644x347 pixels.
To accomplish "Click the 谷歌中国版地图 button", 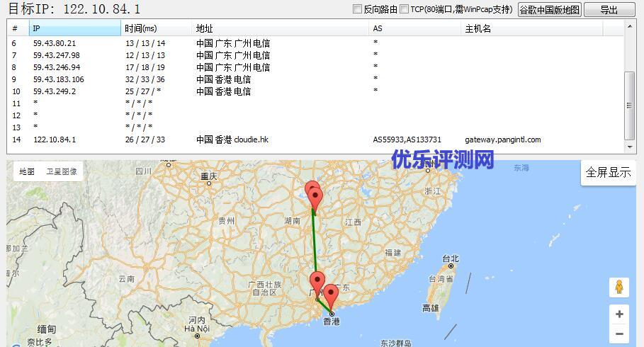I will [x=549, y=9].
